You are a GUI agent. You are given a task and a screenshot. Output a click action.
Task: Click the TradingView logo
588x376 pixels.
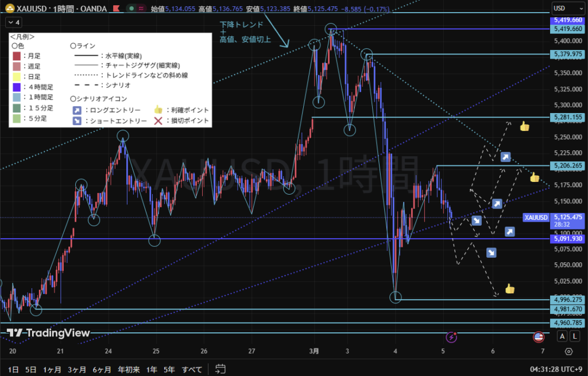pos(48,333)
